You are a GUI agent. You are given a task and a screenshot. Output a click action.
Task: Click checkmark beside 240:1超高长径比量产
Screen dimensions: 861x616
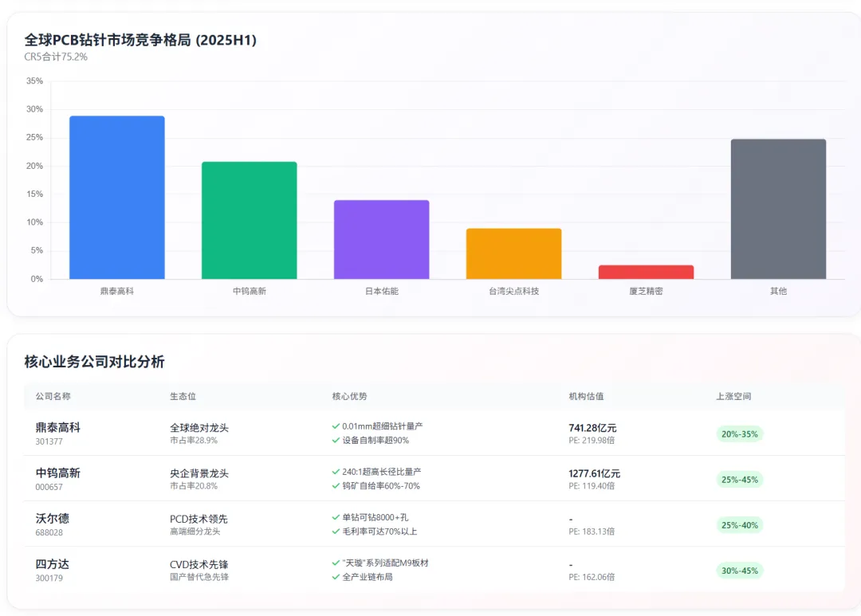(x=336, y=472)
